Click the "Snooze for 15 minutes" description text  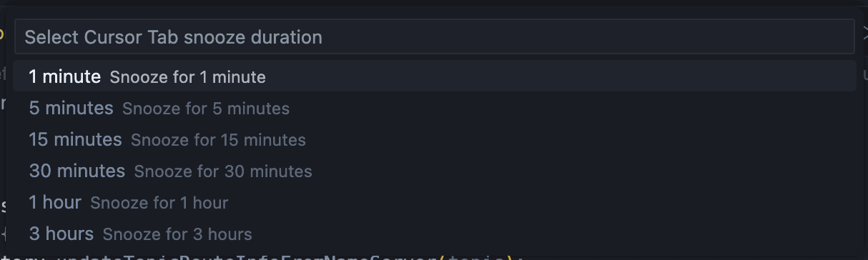(218, 140)
